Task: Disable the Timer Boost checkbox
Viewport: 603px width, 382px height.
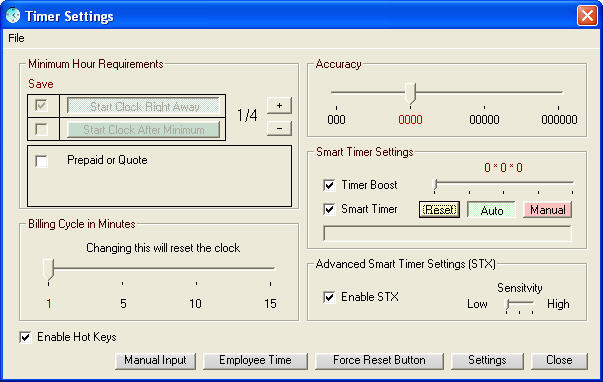Action: point(329,185)
